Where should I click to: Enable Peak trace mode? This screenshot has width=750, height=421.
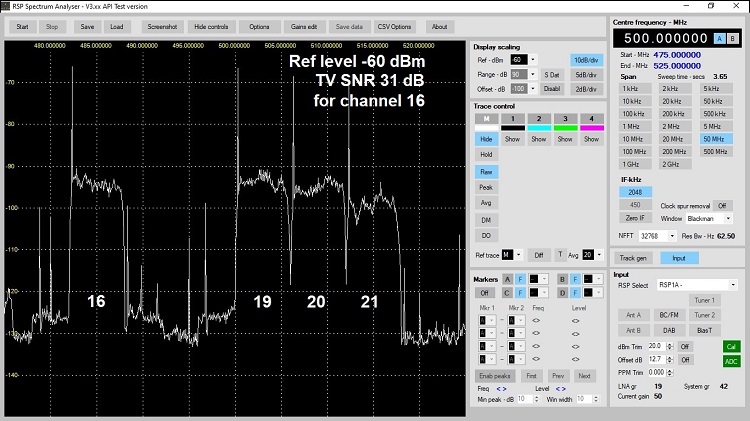pos(486,187)
